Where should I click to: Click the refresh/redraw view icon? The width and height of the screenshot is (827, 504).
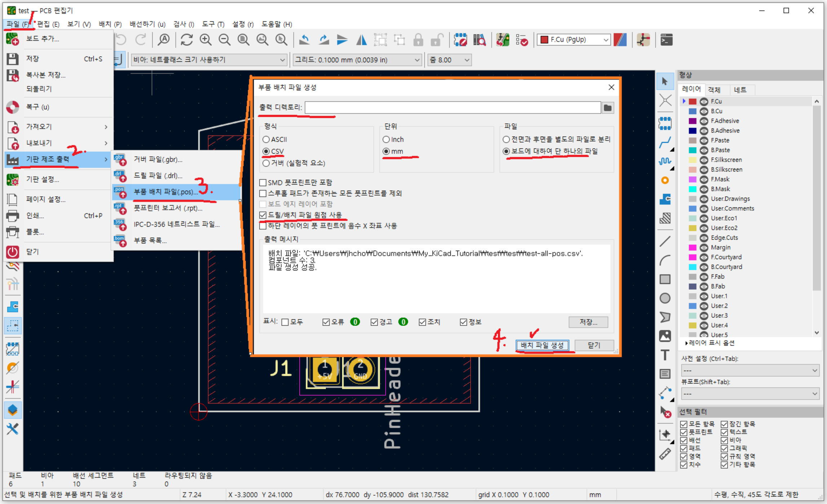pyautogui.click(x=186, y=40)
